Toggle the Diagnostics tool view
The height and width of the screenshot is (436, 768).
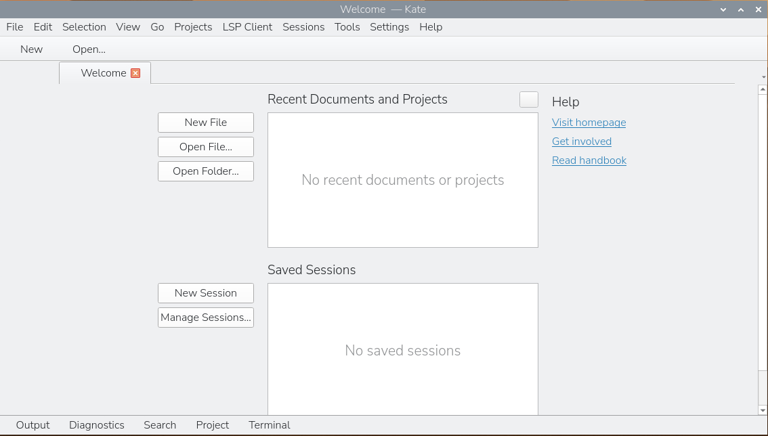[x=97, y=425]
